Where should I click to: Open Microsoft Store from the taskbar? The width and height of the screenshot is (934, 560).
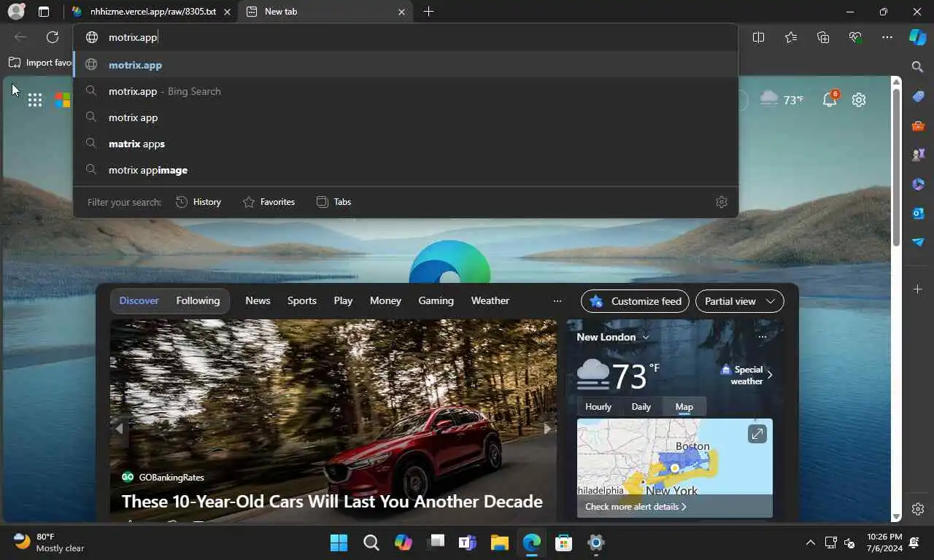(563, 542)
